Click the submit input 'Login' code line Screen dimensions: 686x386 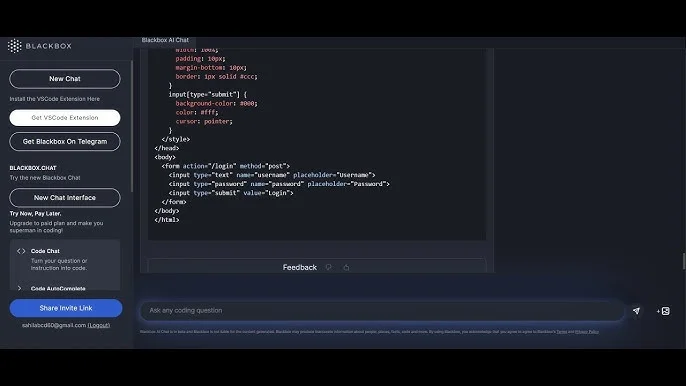[231, 193]
